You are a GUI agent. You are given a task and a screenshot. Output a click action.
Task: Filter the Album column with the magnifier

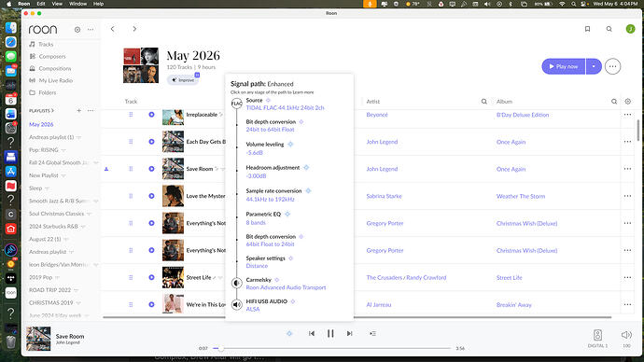click(x=614, y=102)
